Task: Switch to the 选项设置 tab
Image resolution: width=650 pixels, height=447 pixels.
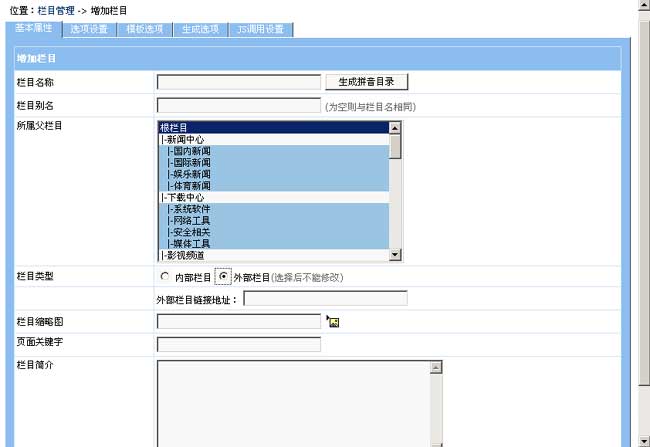Action: pyautogui.click(x=90, y=29)
